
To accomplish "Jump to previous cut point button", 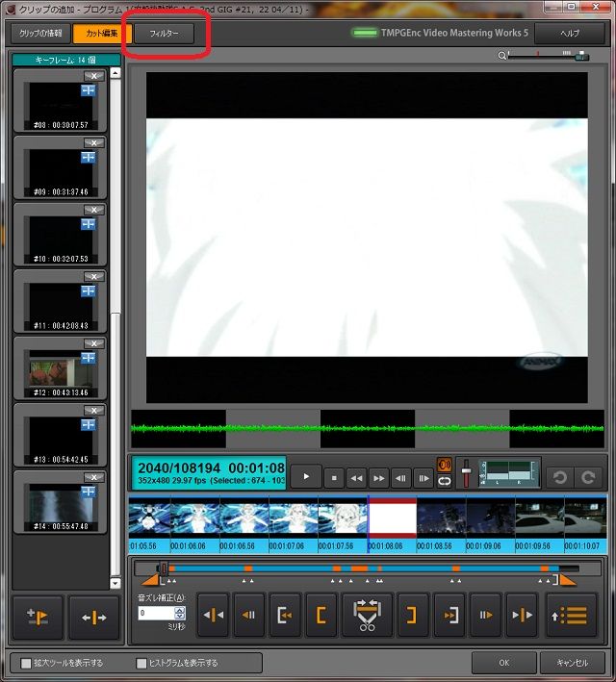I will click(x=214, y=615).
